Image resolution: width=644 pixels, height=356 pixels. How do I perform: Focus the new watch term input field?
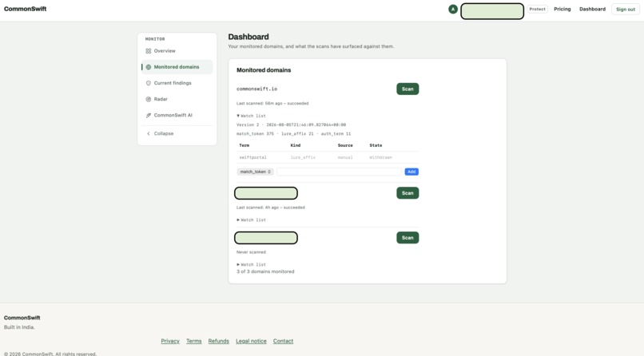339,172
